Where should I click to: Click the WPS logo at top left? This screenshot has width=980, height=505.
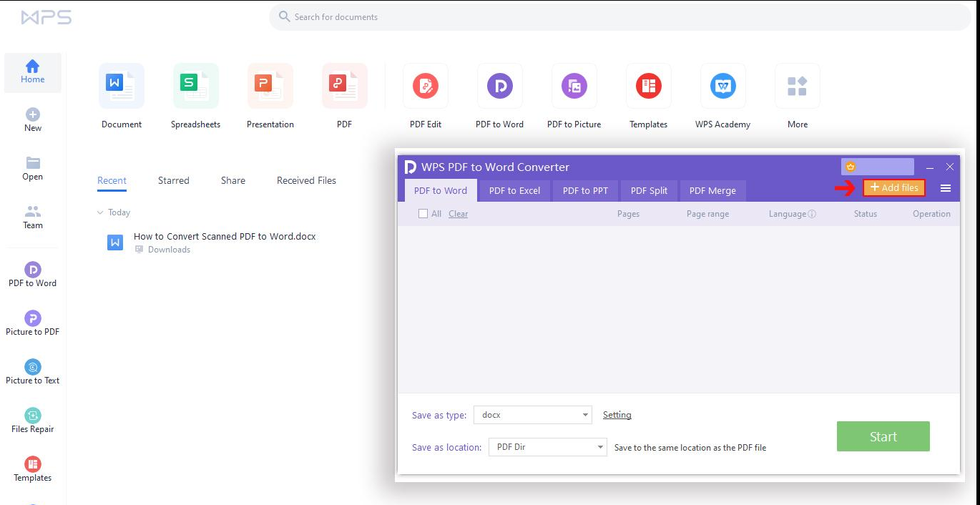[x=46, y=17]
